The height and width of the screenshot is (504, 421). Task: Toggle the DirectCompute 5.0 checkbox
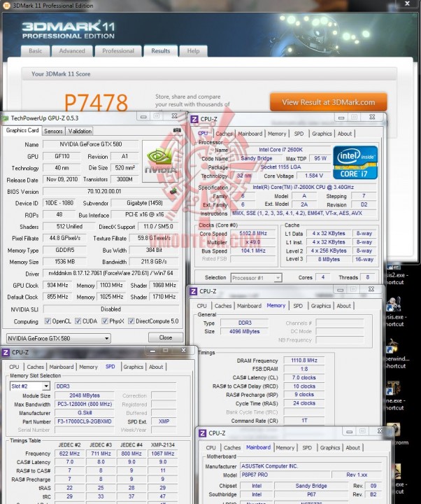(131, 321)
